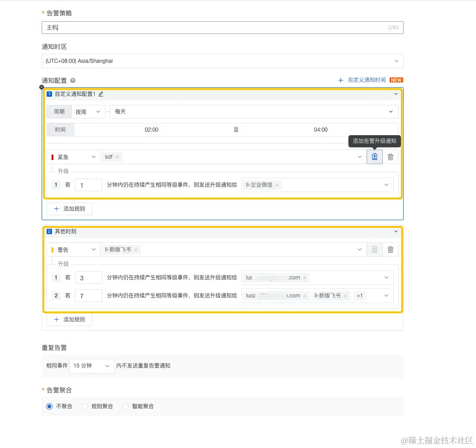
Task: Click the +1 more recipients tag
Action: point(359,296)
